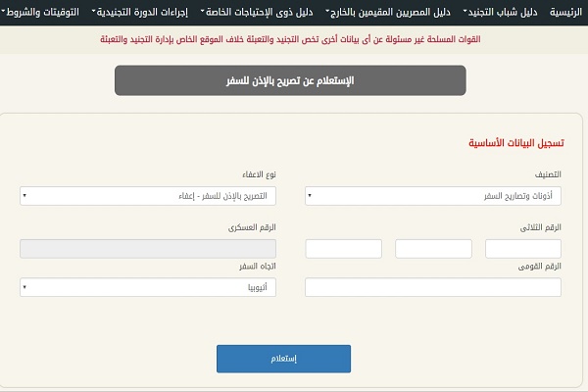The image size is (588, 392).
Task: Open the نوع الاعفاء dropdown
Action: click(148, 196)
